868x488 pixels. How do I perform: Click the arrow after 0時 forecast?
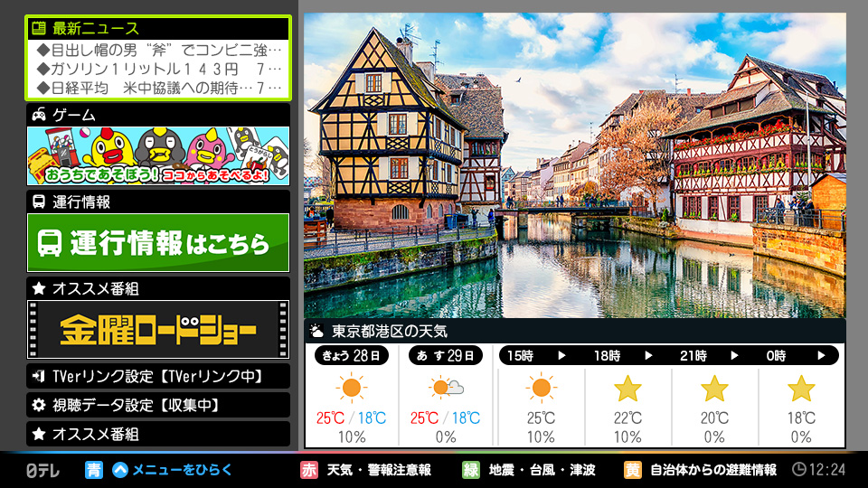point(821,356)
